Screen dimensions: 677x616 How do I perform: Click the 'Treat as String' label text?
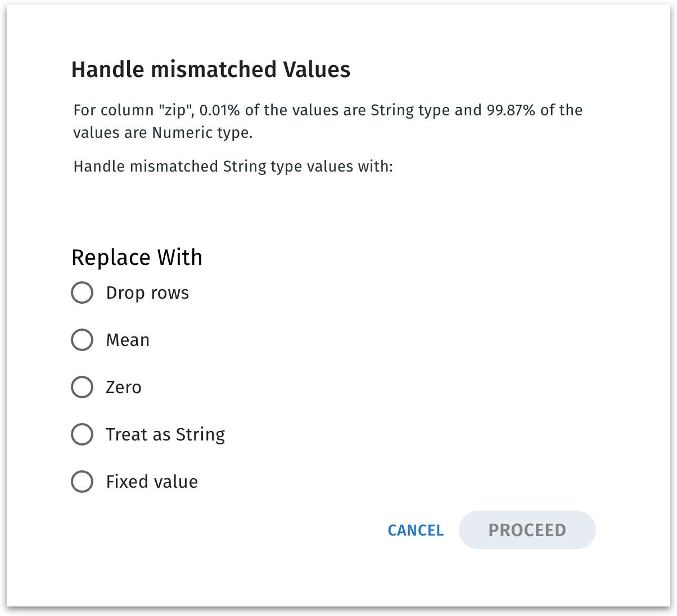165,435
